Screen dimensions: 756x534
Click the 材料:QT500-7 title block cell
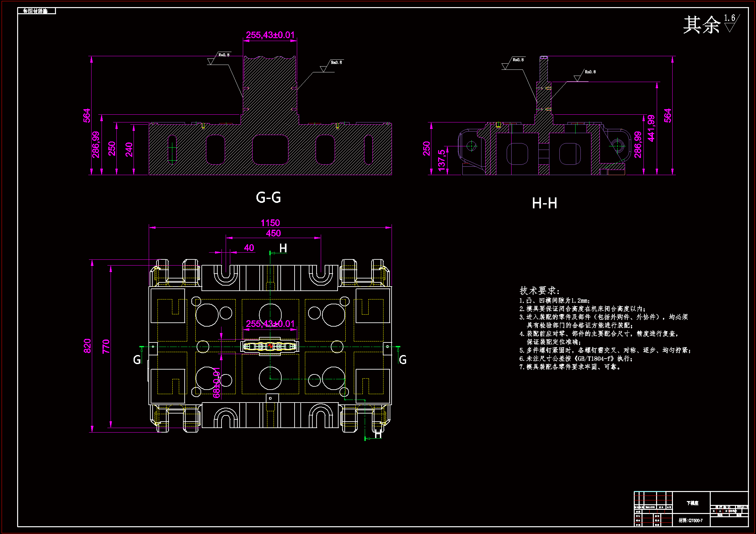point(690,520)
